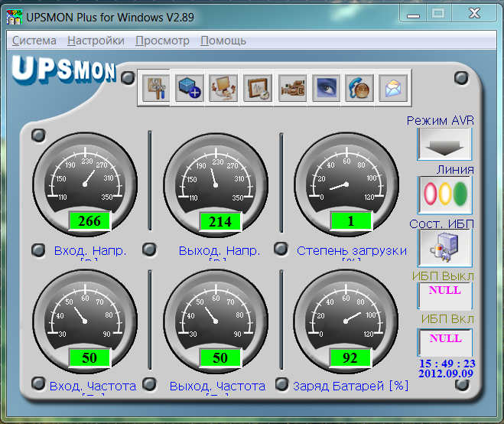The width and height of the screenshot is (504, 424).
Task: Click the output voltage value 214
Action: (x=220, y=221)
